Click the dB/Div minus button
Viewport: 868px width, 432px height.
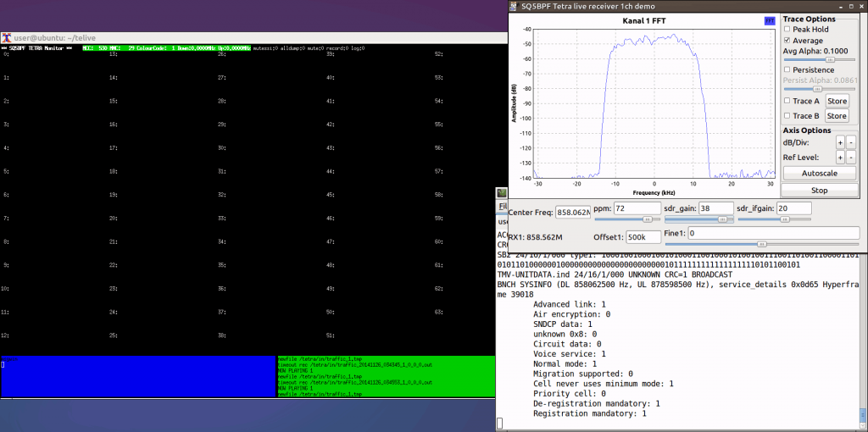851,142
